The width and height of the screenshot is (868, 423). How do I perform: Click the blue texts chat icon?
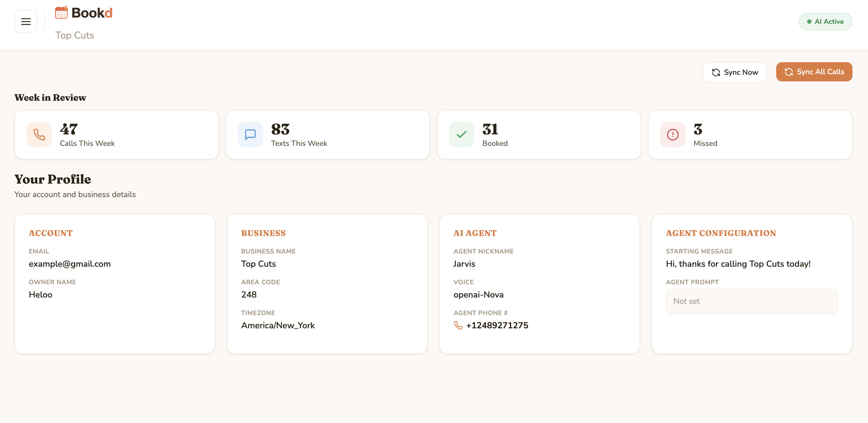pyautogui.click(x=250, y=135)
